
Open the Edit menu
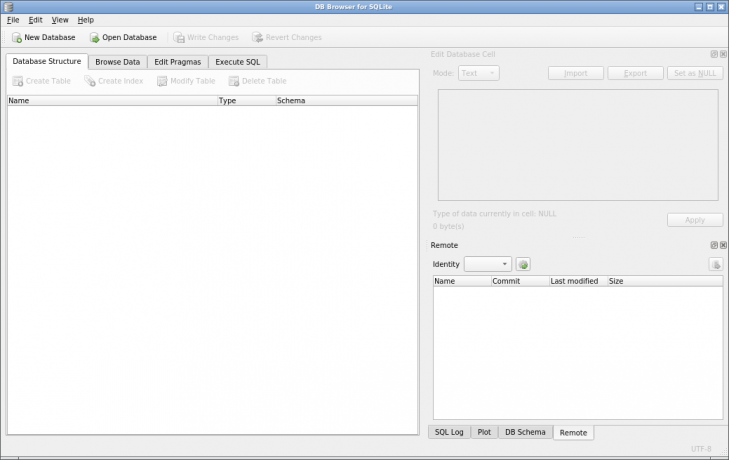click(35, 20)
